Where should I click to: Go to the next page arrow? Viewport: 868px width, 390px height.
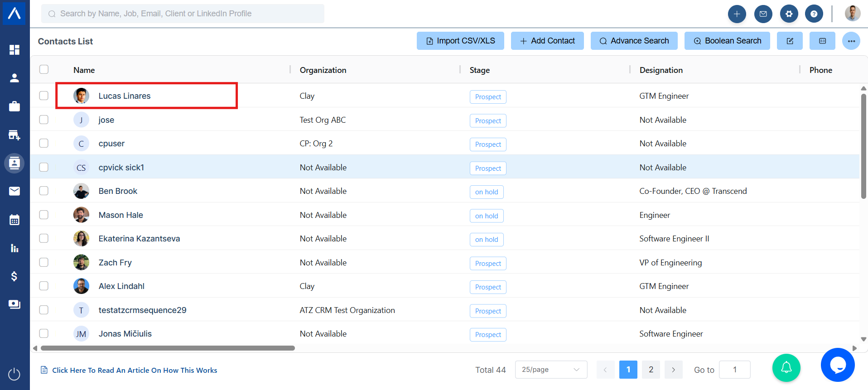click(673, 370)
